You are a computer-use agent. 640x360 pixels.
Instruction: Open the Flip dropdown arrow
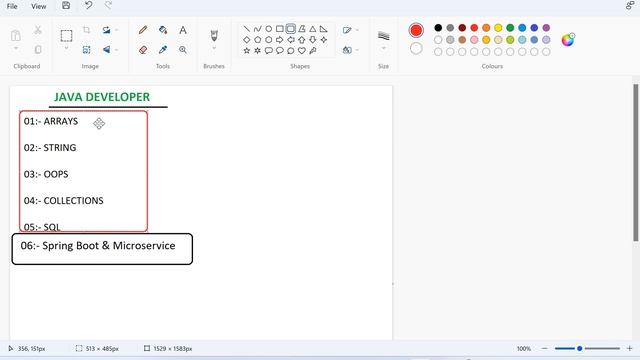(116, 50)
